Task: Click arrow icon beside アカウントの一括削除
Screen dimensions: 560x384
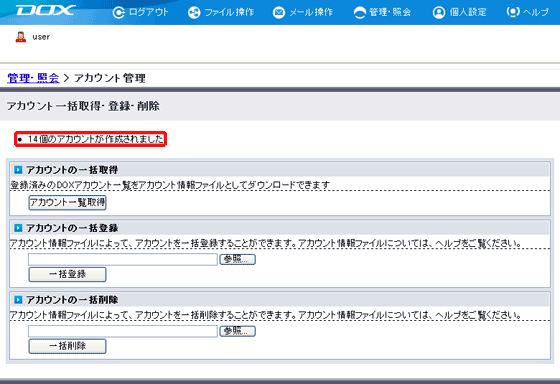Action: 18,300
